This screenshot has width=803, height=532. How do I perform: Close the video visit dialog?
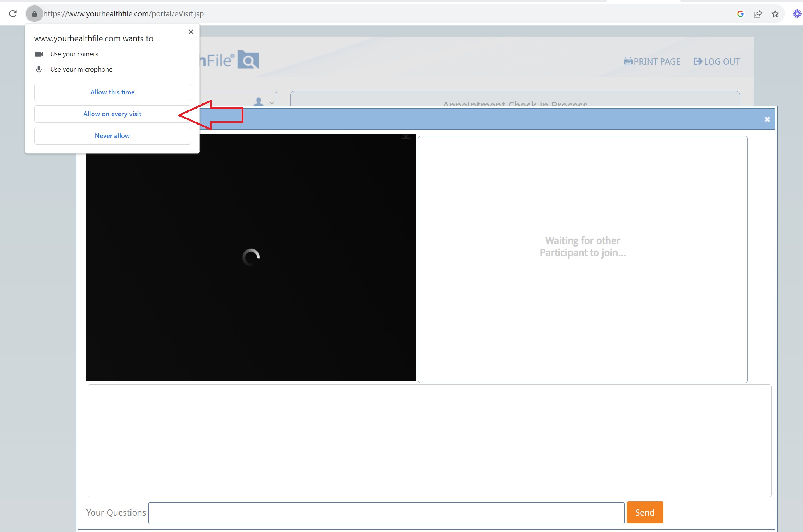pos(767,119)
